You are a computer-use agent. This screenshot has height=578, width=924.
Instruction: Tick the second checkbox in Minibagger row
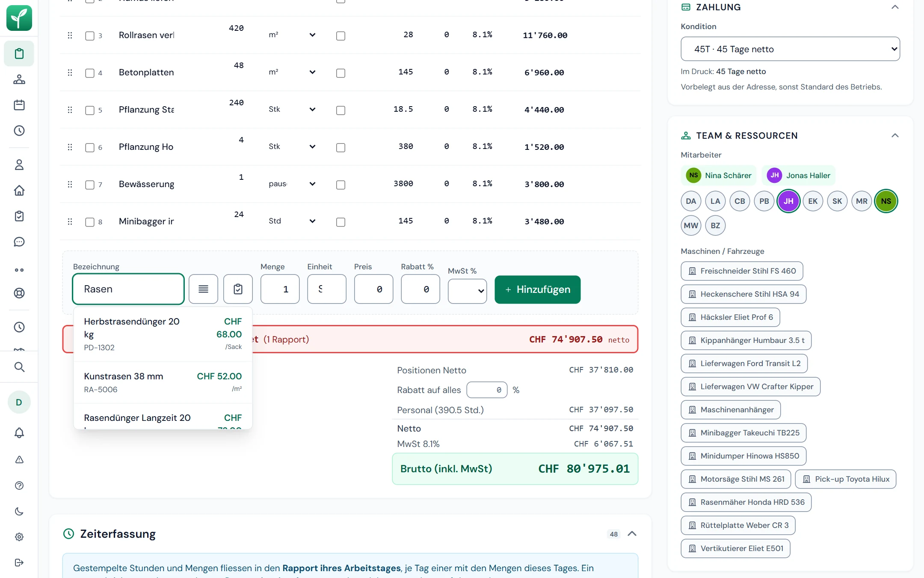point(341,222)
